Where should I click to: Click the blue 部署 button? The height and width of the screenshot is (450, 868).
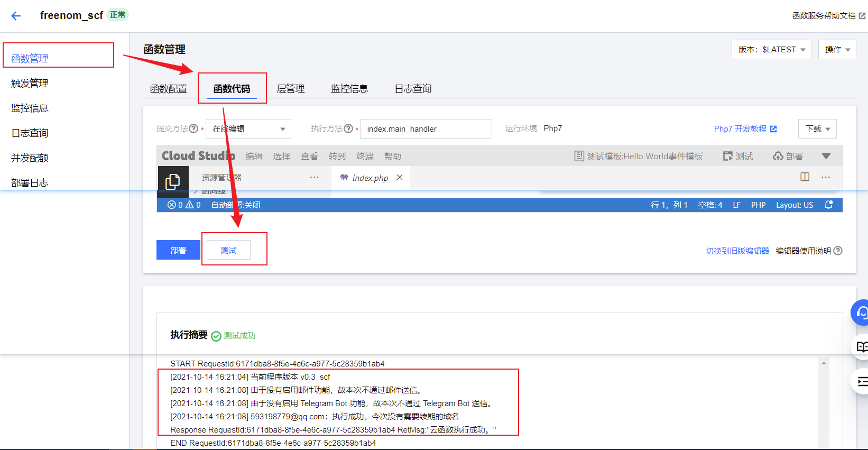click(x=178, y=250)
